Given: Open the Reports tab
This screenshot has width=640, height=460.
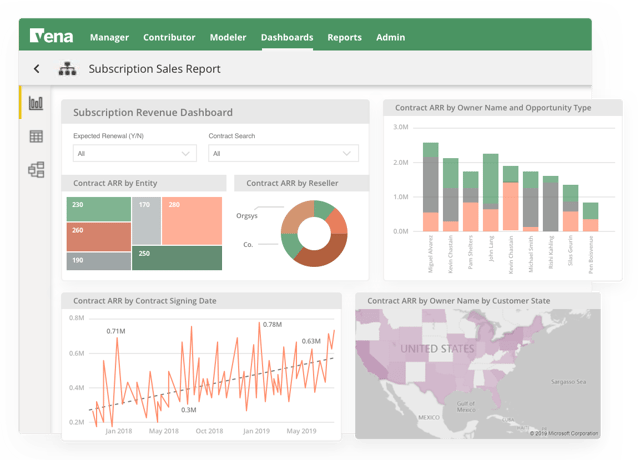Looking at the screenshot, I should [344, 38].
